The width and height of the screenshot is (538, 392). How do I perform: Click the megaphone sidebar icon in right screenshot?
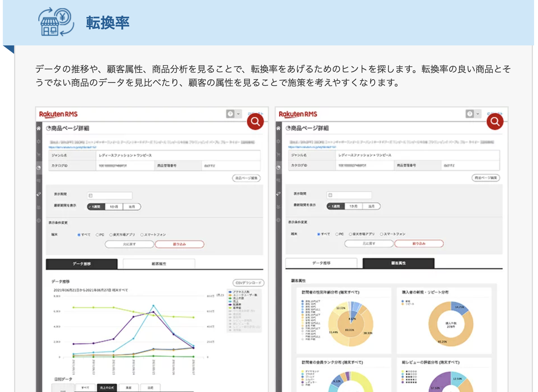(278, 194)
